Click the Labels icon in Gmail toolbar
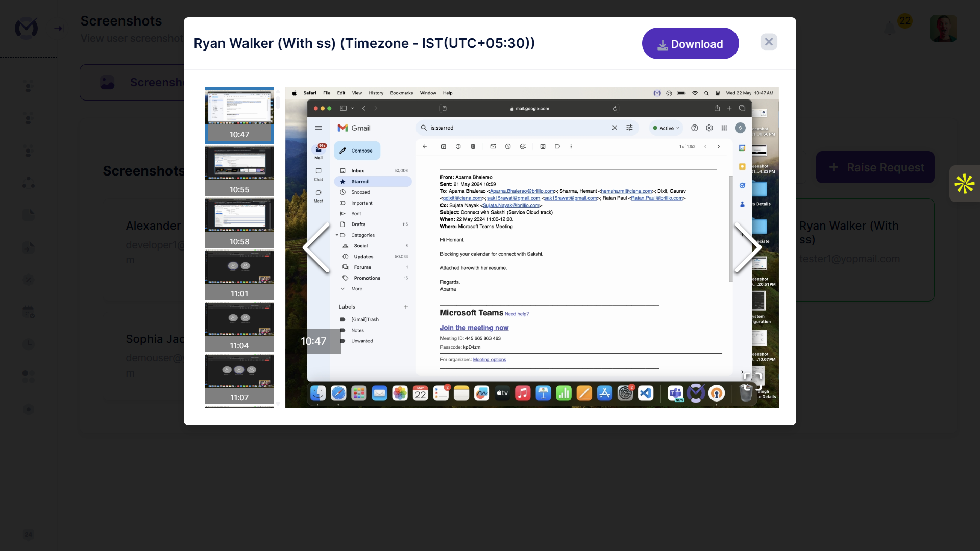 (557, 147)
